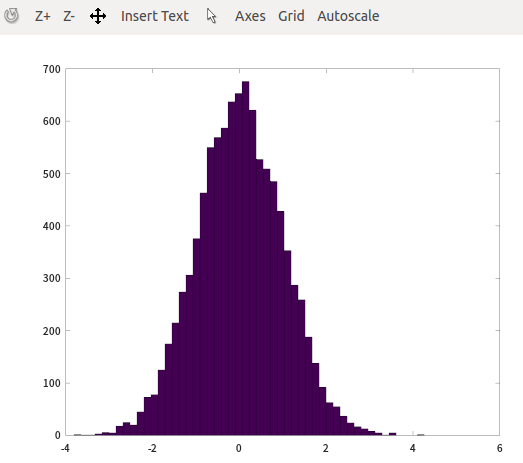This screenshot has height=463, width=523.
Task: Click Insert Text in the toolbar
Action: (x=155, y=16)
